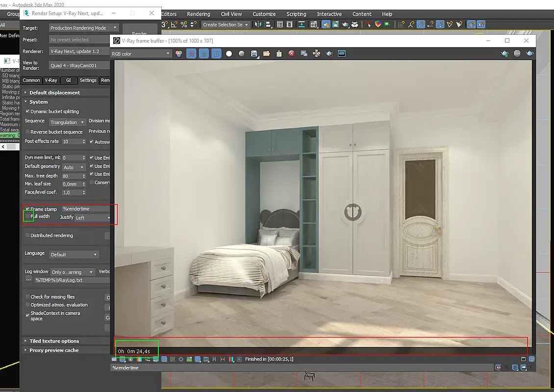Enable Full width checkbox
This screenshot has width=554, height=392.
click(x=27, y=216)
